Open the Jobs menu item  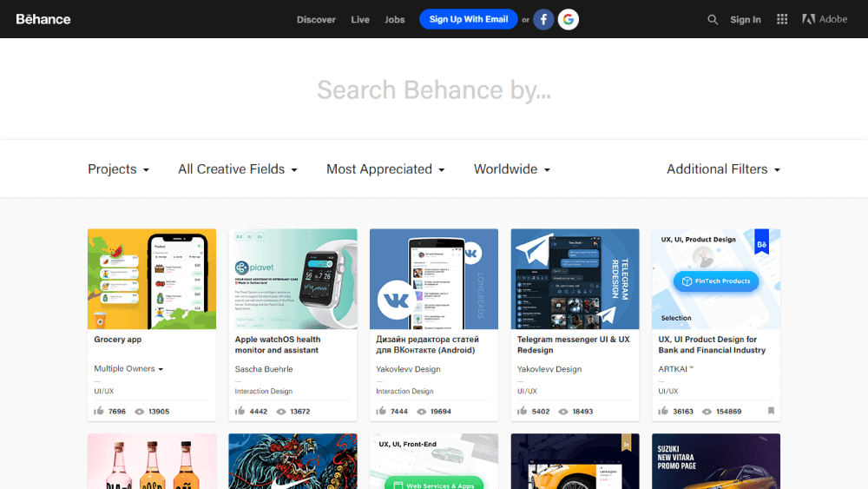point(395,19)
